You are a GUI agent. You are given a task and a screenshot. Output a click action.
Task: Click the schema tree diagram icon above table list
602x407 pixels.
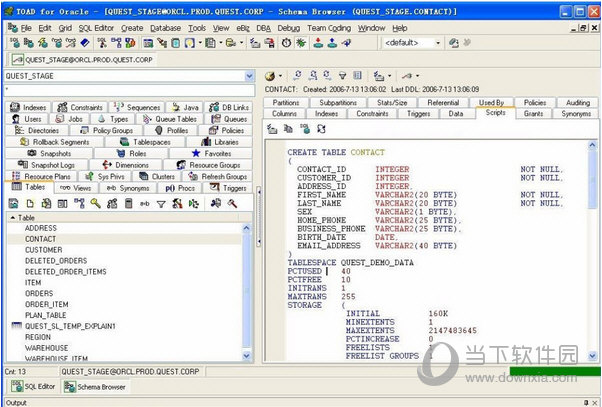79,204
